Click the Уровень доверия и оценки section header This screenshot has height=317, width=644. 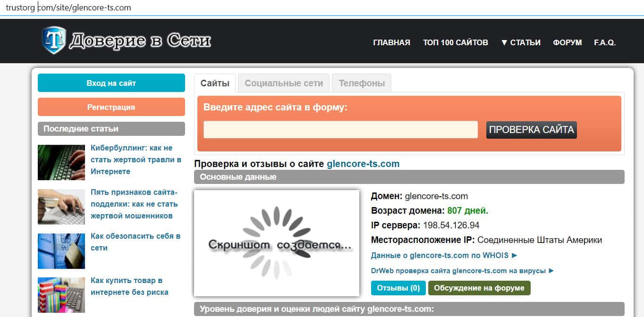point(409,309)
